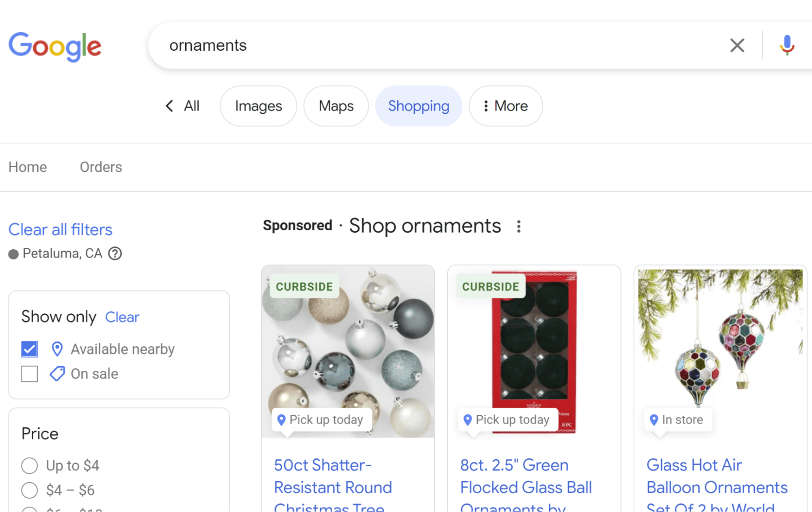Clear search text with the X icon

click(x=737, y=45)
